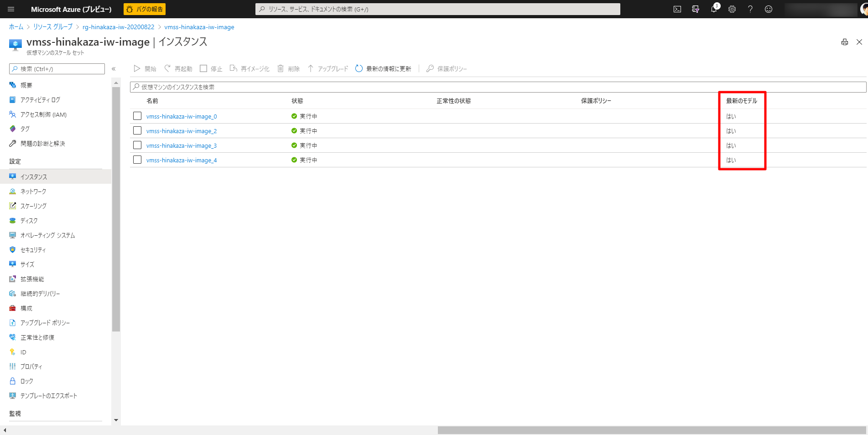Screen dimensions: 868x435
Task: Open 拡張機能 menu item
Action: point(56,279)
